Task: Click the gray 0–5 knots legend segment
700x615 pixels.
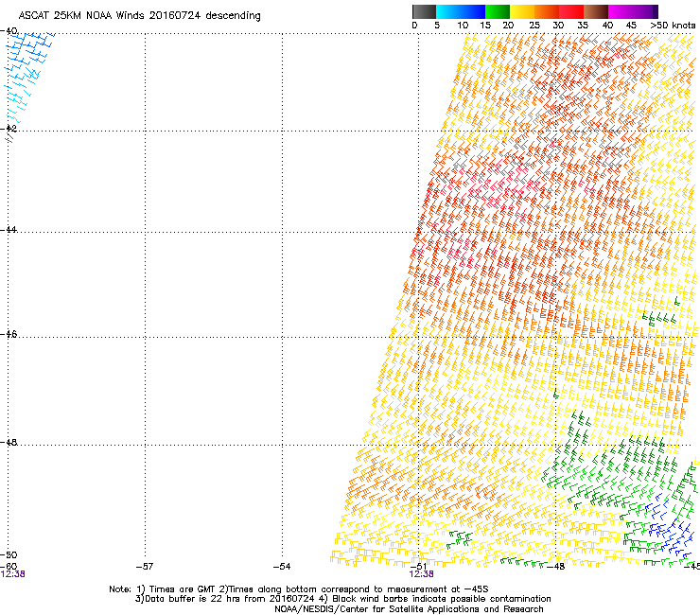Action: [424, 11]
